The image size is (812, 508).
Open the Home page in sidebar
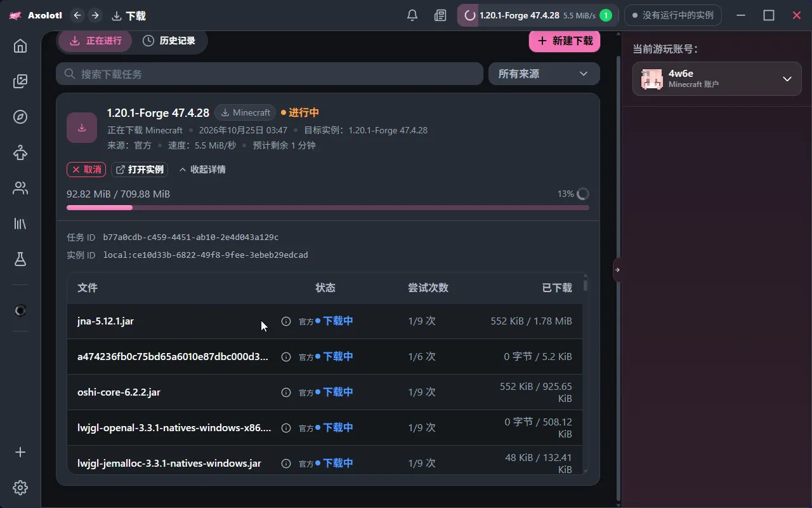click(20, 46)
